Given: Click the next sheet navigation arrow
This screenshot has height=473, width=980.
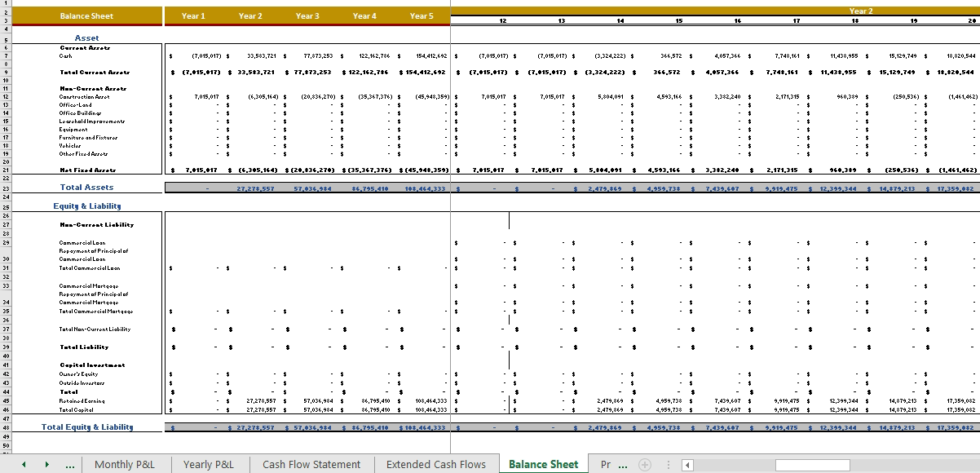Looking at the screenshot, I should (x=47, y=465).
